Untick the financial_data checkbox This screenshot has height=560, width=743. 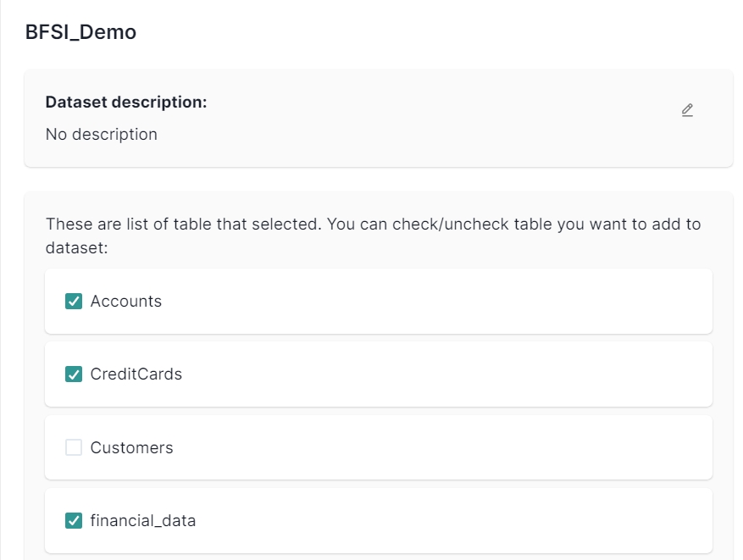74,520
